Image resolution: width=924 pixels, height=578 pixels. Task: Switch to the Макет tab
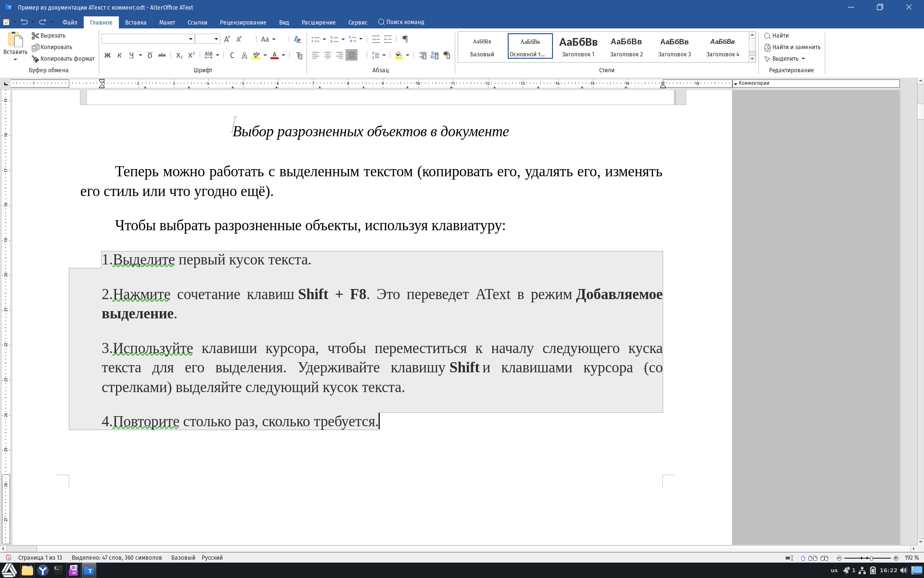click(167, 22)
